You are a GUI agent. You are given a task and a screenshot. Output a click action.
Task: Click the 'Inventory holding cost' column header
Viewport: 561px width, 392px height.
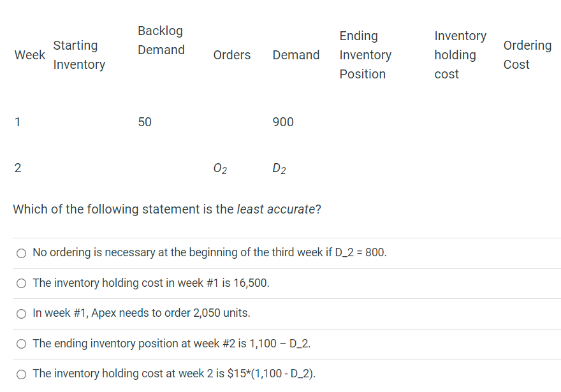460,55
